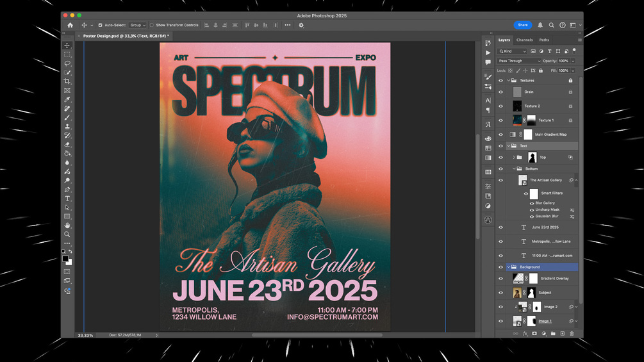Expand the Top group
Viewport: 644px width, 362px height.
point(514,157)
